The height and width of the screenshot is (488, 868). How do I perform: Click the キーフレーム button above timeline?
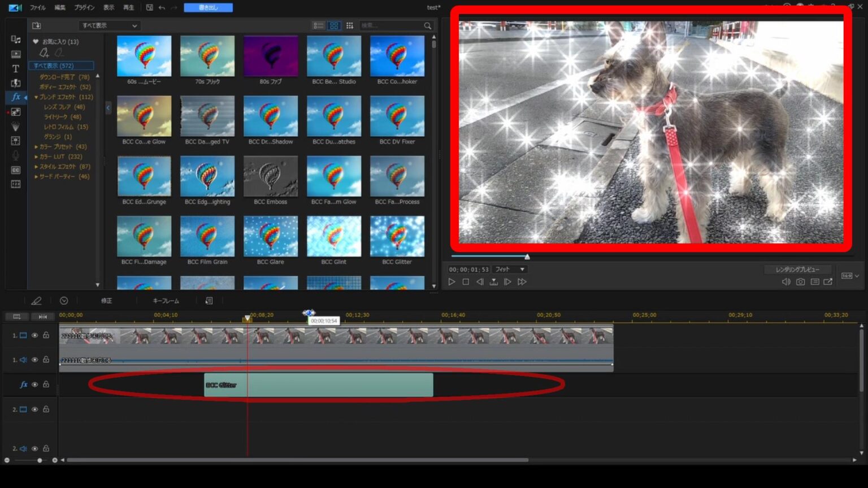tap(166, 301)
